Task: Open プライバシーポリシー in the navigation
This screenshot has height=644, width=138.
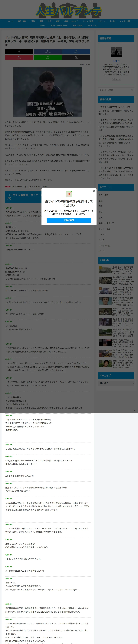Action: pos(59,26)
